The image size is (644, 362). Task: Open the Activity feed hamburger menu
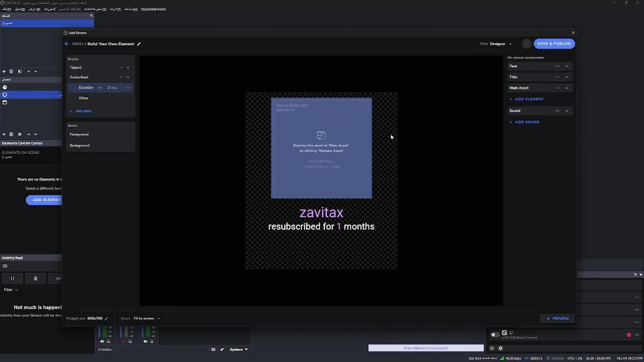5,266
